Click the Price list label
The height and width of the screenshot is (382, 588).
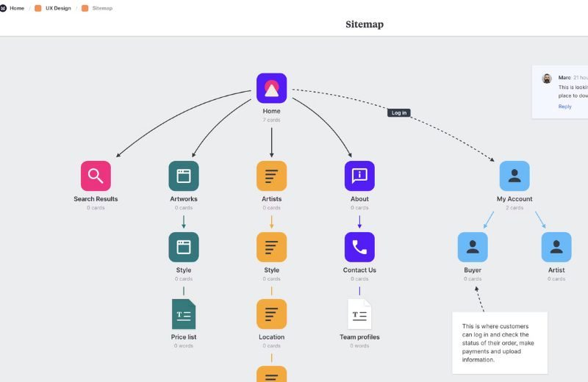[184, 337]
